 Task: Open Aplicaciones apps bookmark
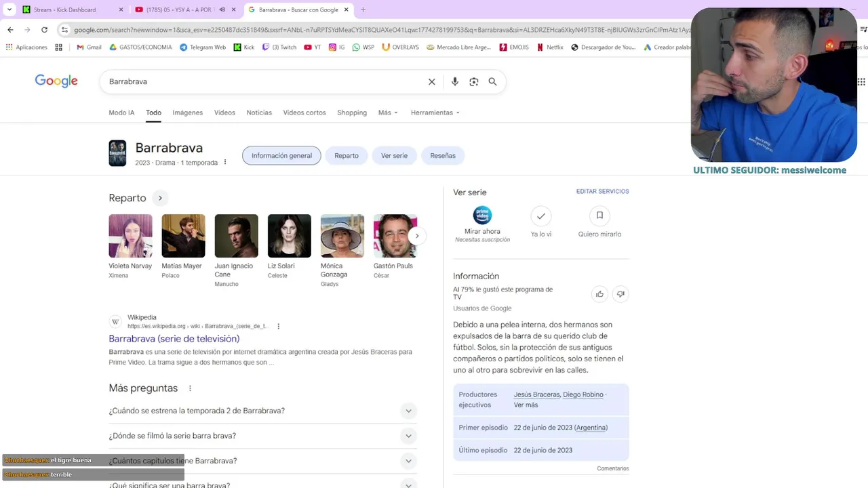click(x=26, y=47)
